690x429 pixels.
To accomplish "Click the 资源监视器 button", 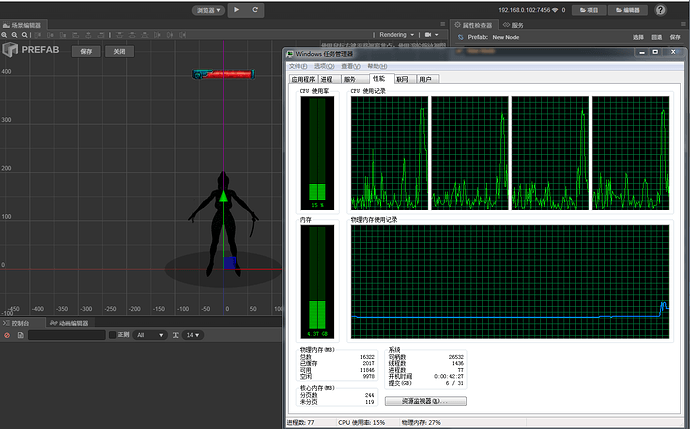I will (425, 401).
